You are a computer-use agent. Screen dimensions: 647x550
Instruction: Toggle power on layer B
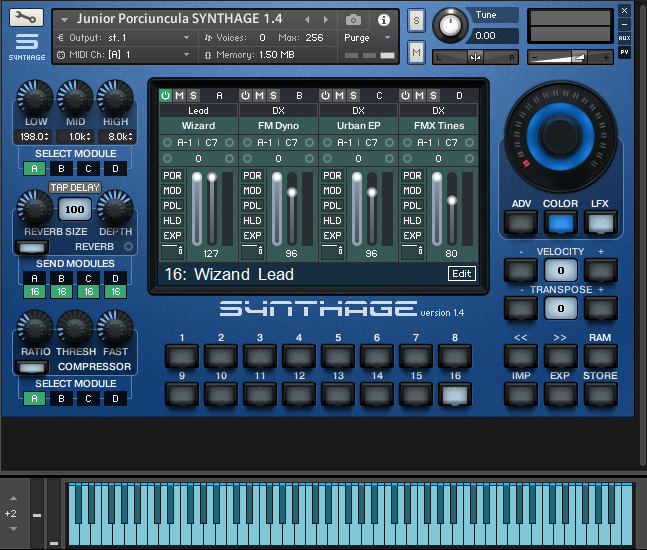[246, 95]
